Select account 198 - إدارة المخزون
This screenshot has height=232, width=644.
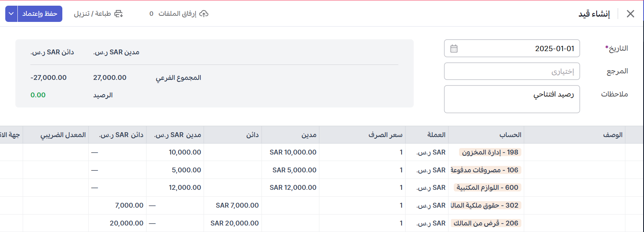(490, 153)
